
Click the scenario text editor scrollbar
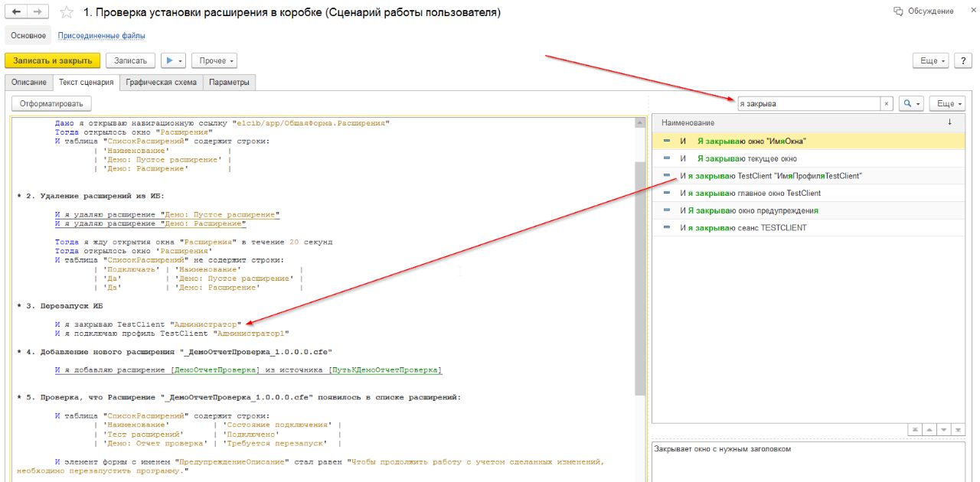point(639,279)
